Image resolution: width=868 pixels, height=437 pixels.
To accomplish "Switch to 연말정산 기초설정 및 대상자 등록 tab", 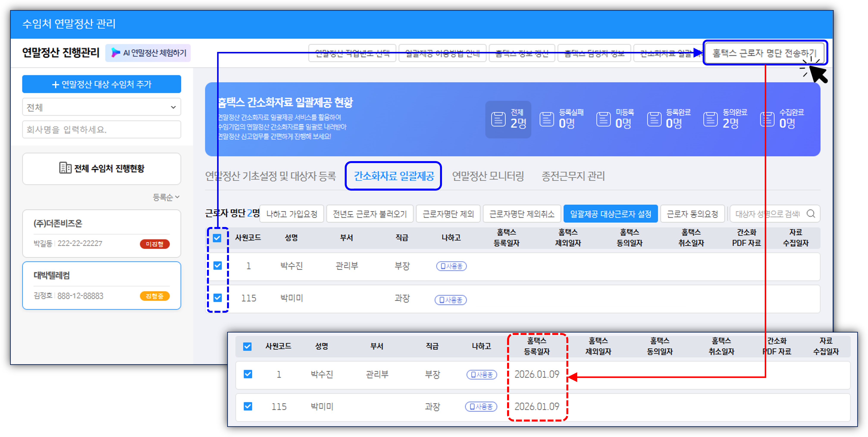I will [x=270, y=176].
